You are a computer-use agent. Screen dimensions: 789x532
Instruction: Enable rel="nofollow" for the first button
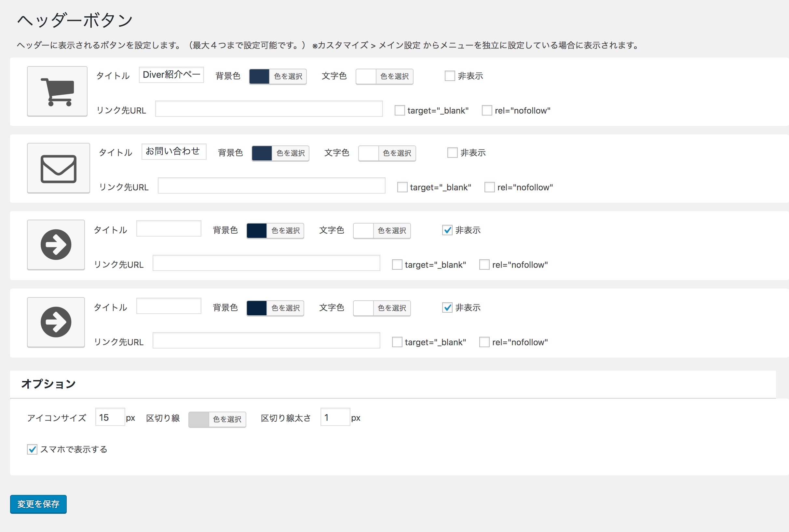487,110
